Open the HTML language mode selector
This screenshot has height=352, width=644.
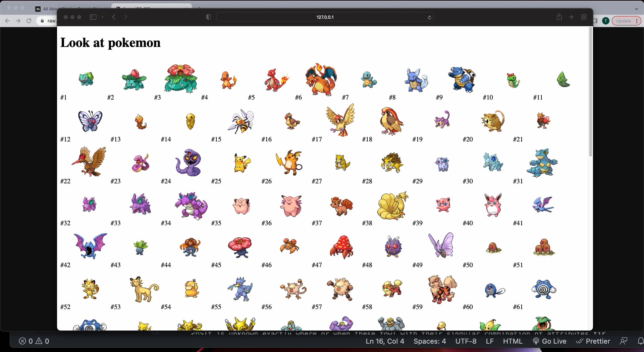click(512, 341)
